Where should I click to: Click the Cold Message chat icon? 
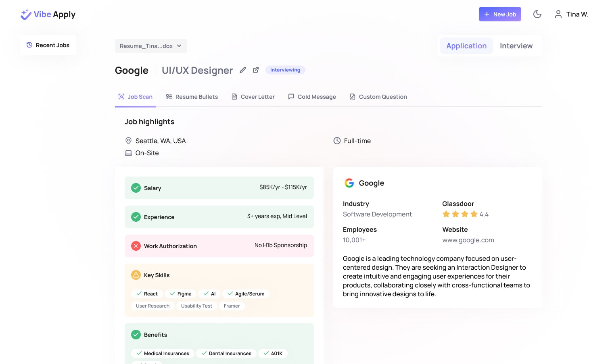(x=291, y=97)
